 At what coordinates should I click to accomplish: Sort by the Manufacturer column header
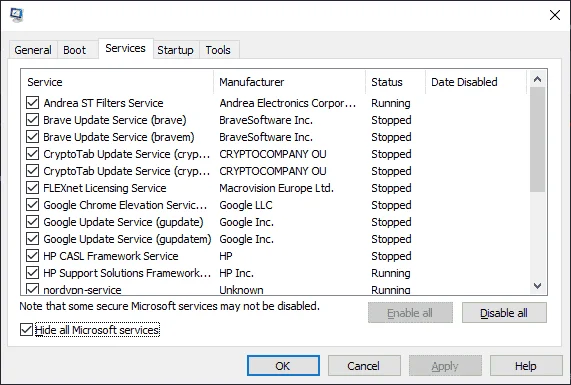290,82
